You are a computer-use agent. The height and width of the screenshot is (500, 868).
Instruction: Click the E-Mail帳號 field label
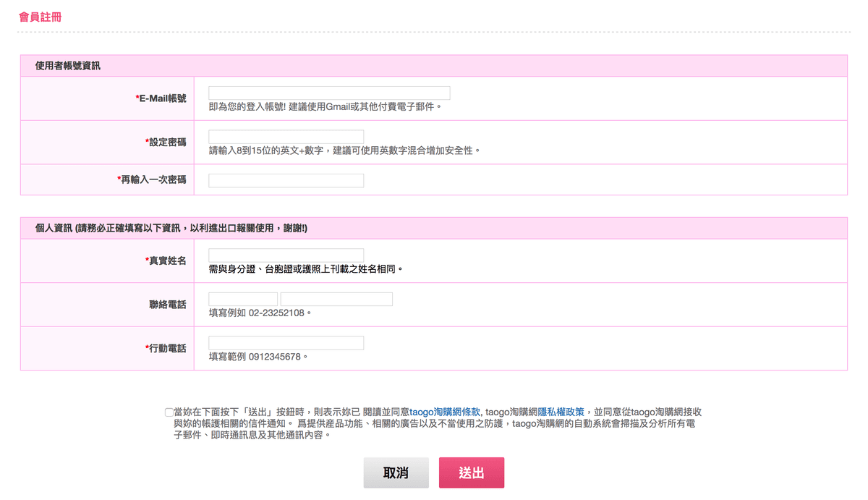[161, 98]
